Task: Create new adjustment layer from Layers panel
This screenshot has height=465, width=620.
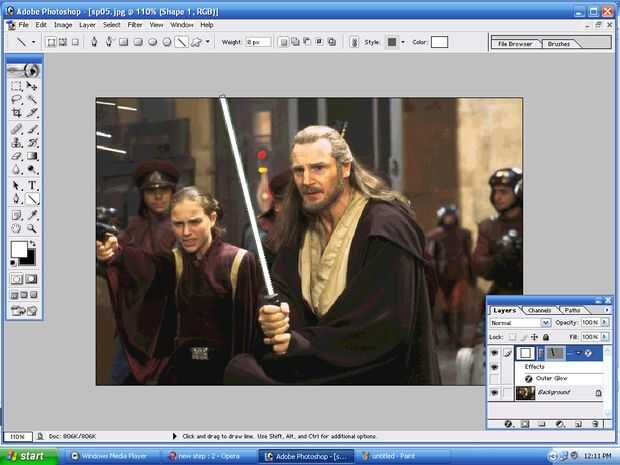Action: click(560, 424)
